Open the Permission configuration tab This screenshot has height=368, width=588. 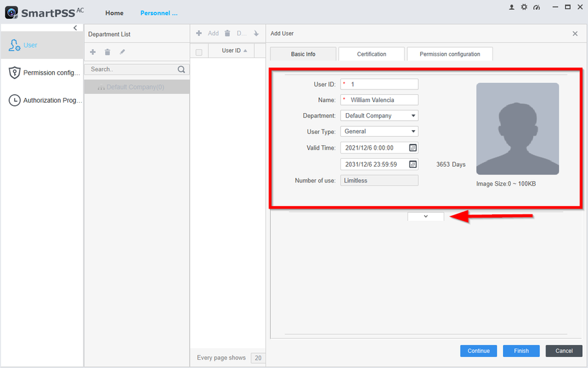click(x=449, y=54)
